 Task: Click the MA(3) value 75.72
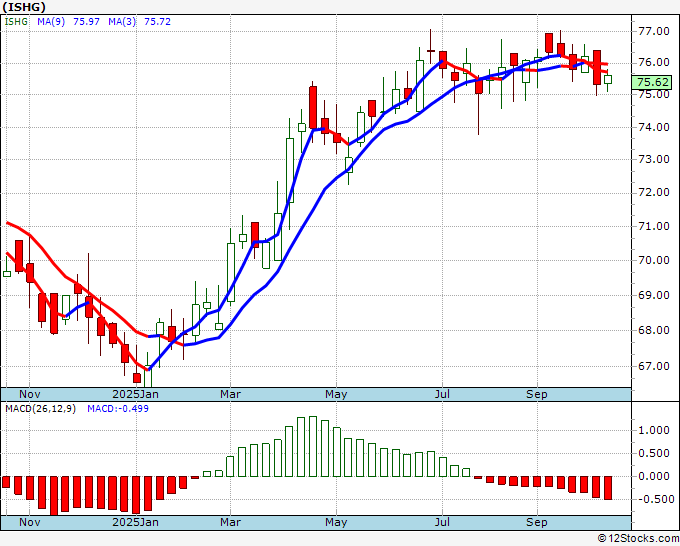coord(157,22)
